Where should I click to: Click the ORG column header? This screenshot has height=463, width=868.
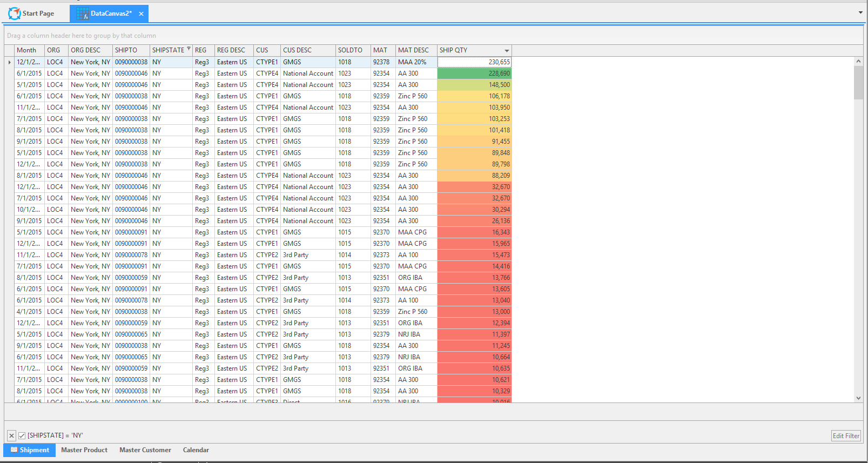coord(56,50)
